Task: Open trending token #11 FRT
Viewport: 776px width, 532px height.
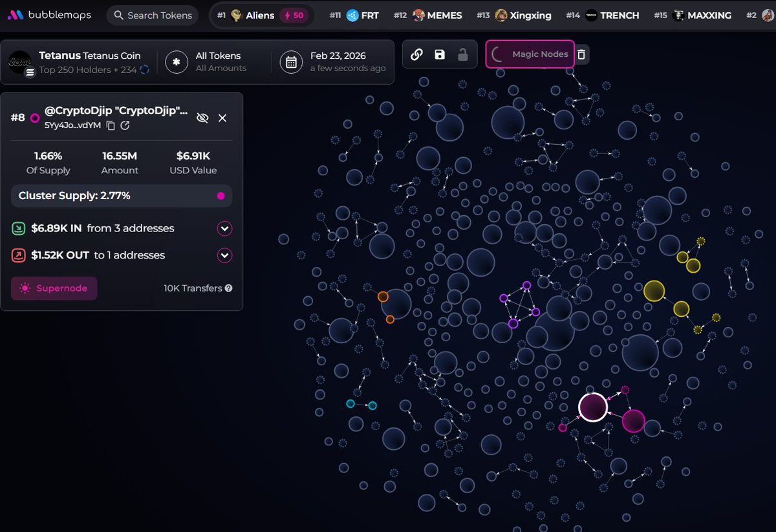Action: coord(354,15)
